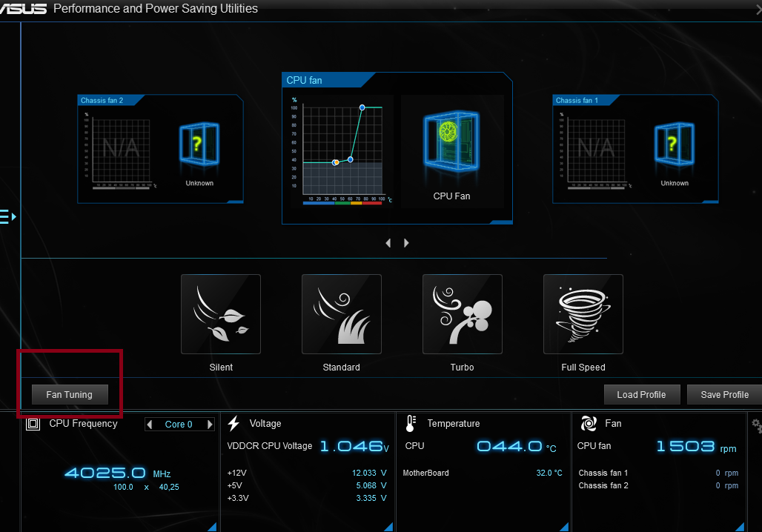Click the +3.3V voltage value
762x532 pixels.
pyautogui.click(x=371, y=498)
